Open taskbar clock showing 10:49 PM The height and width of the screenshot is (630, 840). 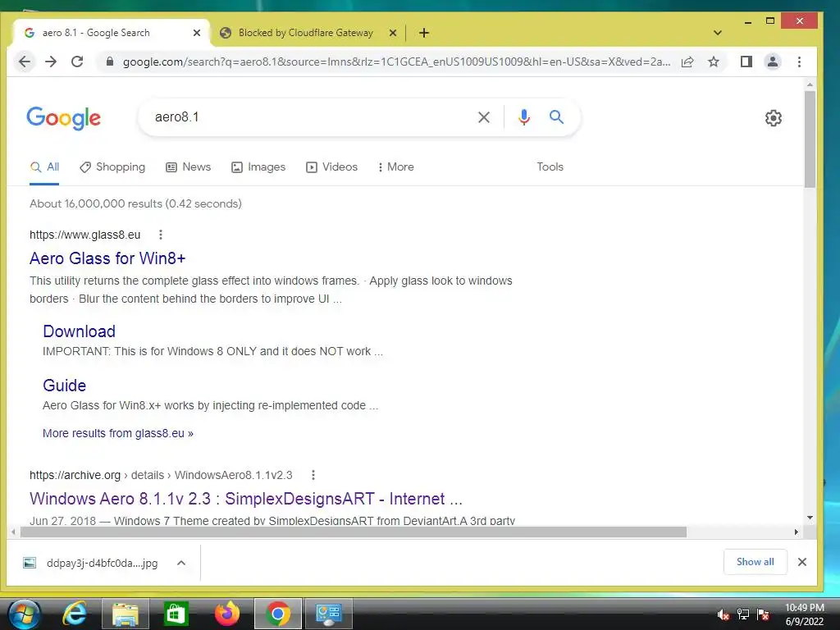(x=804, y=614)
